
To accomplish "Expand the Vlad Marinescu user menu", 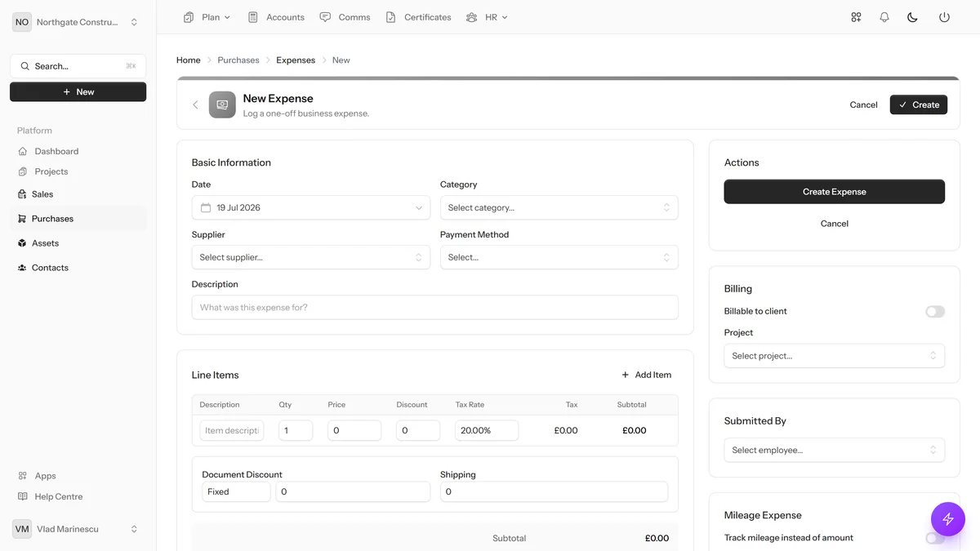I will coord(78,529).
